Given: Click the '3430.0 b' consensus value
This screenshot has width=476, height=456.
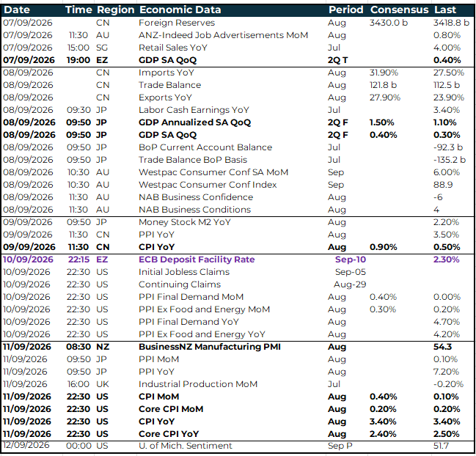Looking at the screenshot, I should (x=389, y=23).
